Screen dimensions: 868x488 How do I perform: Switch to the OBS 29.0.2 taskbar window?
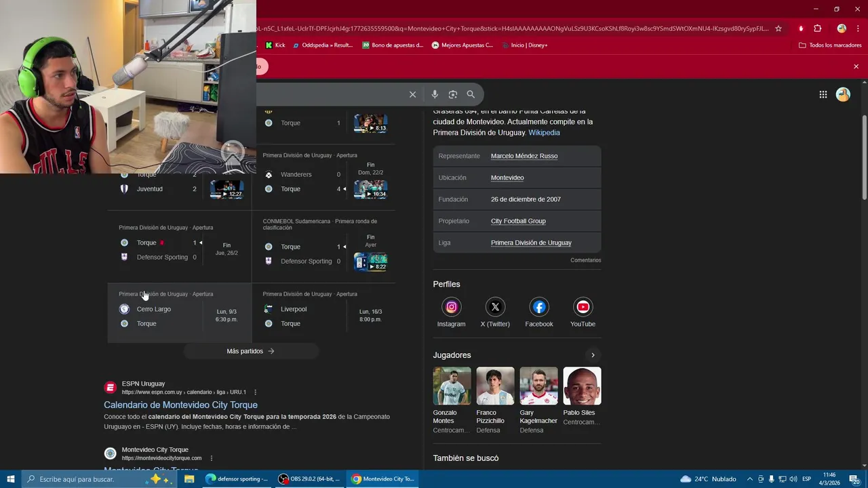point(309,479)
